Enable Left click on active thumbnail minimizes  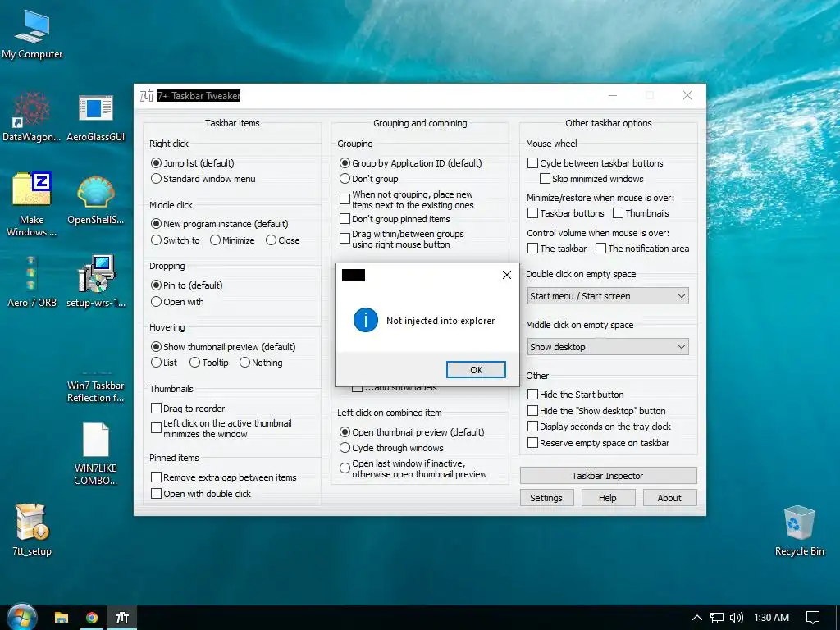tap(221, 428)
